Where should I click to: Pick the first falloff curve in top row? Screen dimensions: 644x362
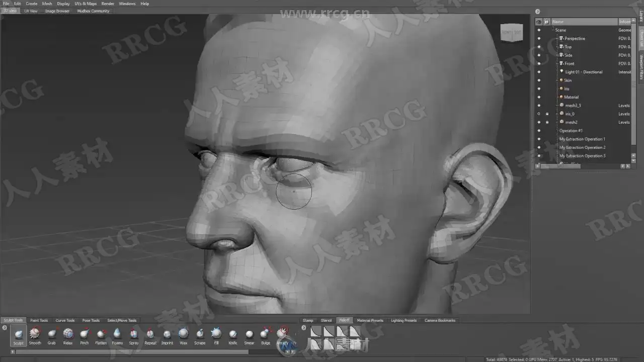[x=315, y=331]
